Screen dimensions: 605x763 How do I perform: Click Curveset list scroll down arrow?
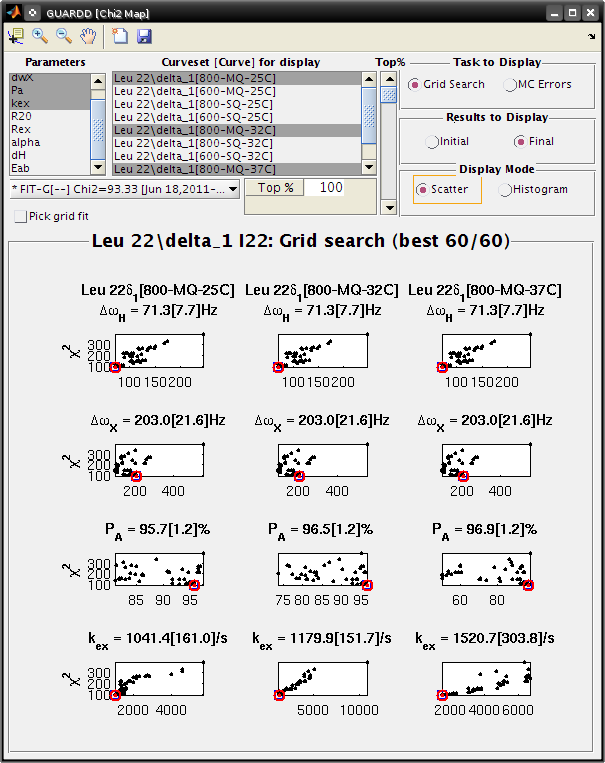click(x=369, y=167)
